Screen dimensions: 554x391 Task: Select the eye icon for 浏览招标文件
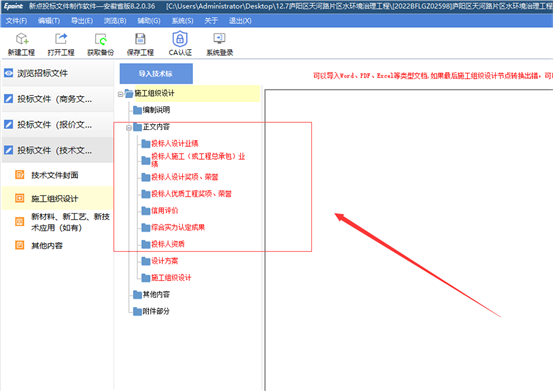click(8, 73)
